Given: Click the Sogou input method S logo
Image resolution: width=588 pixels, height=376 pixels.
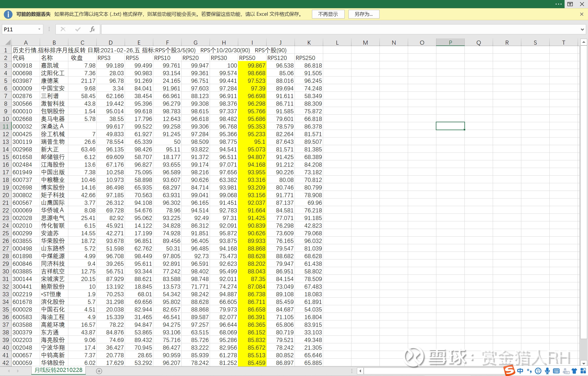Looking at the screenshot, I should point(509,371).
